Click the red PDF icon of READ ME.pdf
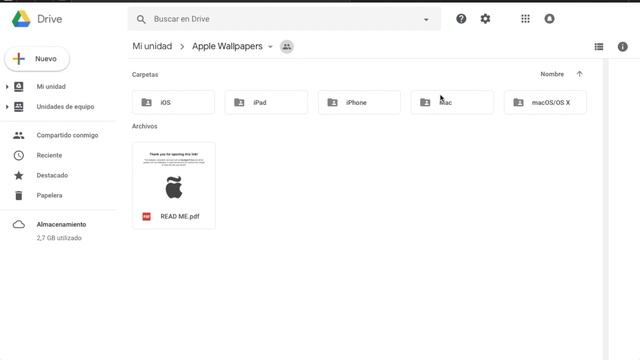640x360 pixels. coord(147,216)
